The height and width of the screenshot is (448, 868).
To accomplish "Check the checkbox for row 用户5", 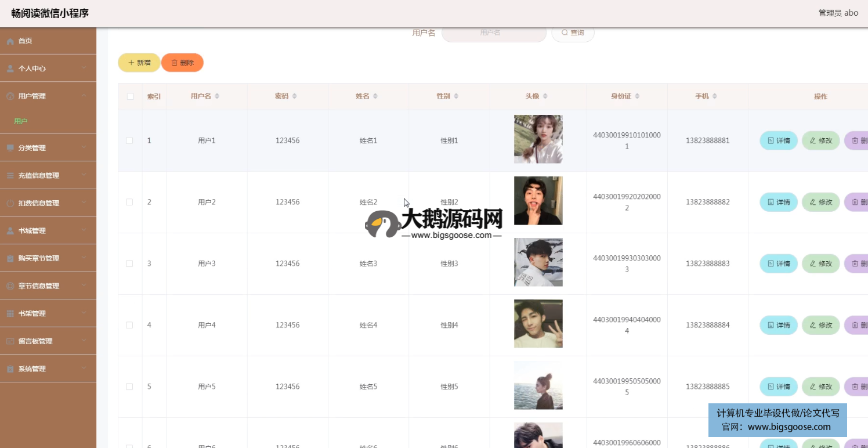I will click(129, 386).
